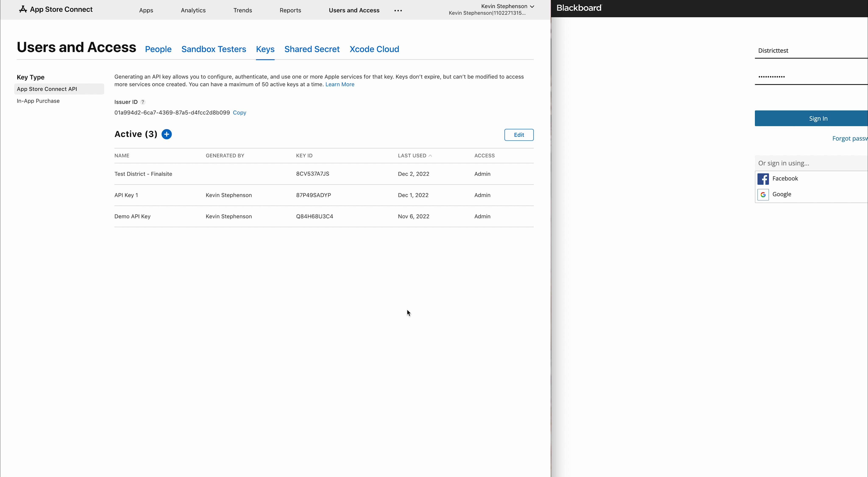This screenshot has height=477, width=868.
Task: Switch to the Shared Secret tab
Action: point(311,49)
